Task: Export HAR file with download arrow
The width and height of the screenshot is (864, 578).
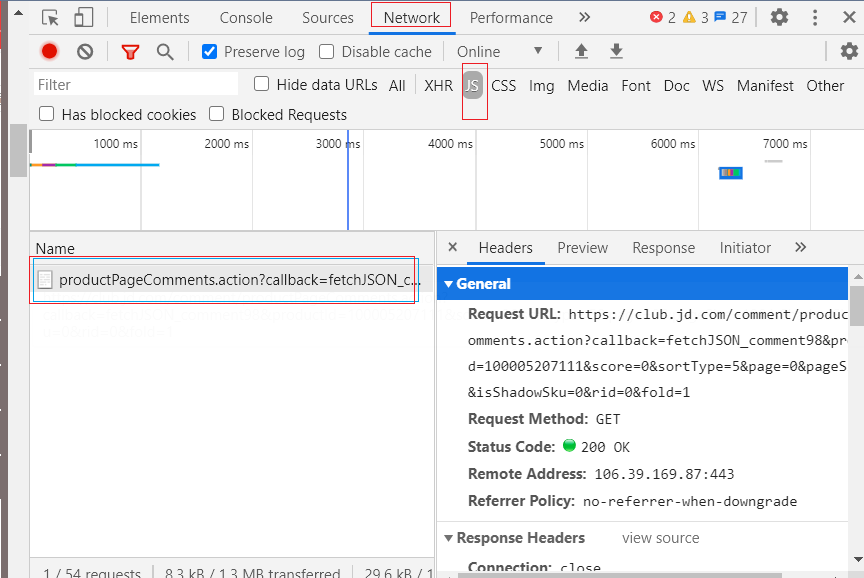Action: pos(617,52)
